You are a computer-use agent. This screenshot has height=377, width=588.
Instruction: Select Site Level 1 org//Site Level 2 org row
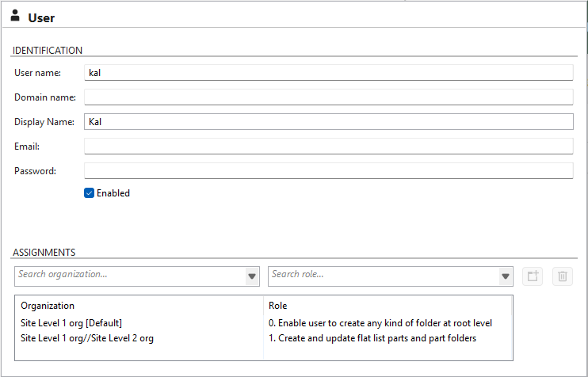click(x=87, y=338)
